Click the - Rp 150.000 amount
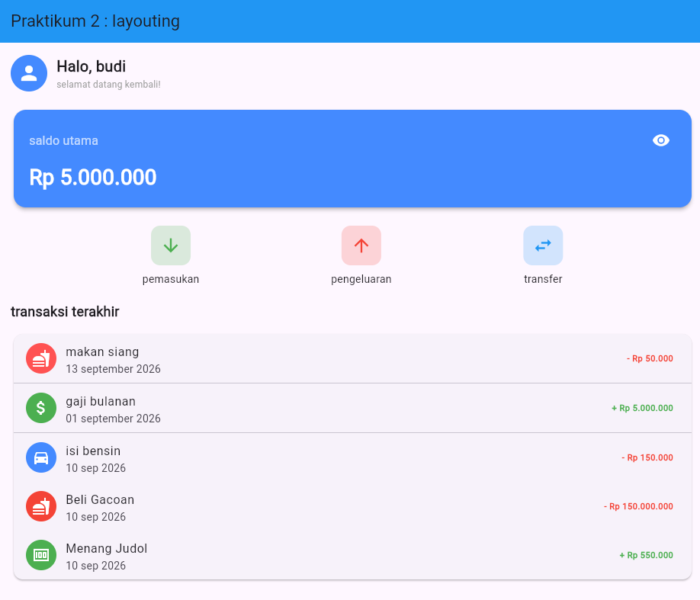This screenshot has width=700, height=600. point(647,457)
